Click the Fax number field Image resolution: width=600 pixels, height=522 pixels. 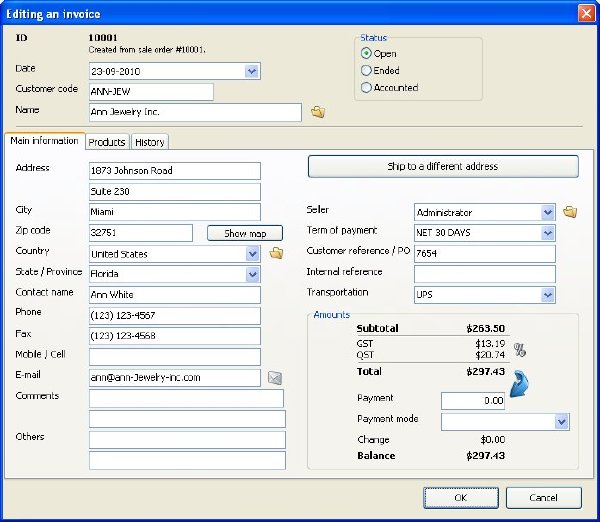175,336
